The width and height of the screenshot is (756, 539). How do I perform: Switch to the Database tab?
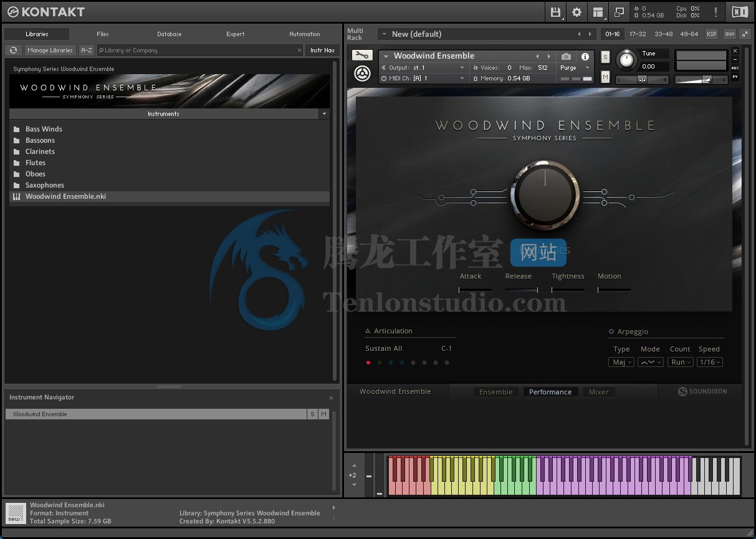(170, 34)
